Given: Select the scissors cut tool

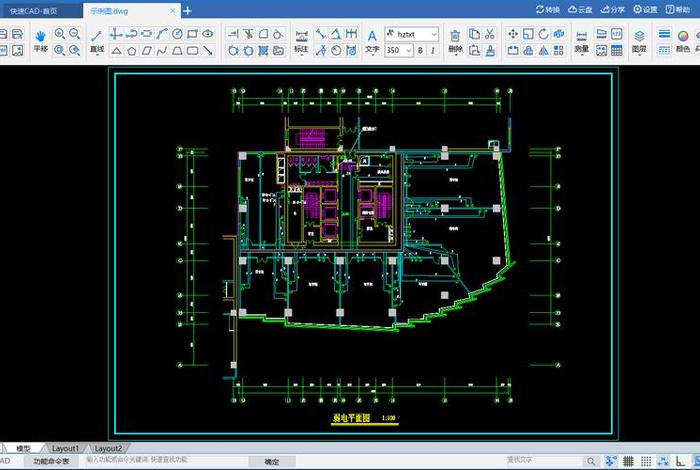Looking at the screenshot, I should (x=489, y=33).
